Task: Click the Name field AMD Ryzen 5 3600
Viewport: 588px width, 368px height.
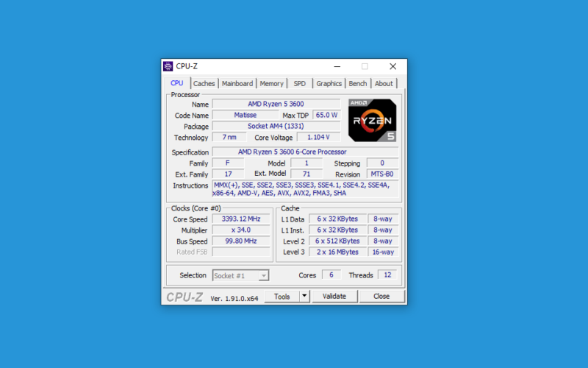Action: pyautogui.click(x=276, y=104)
